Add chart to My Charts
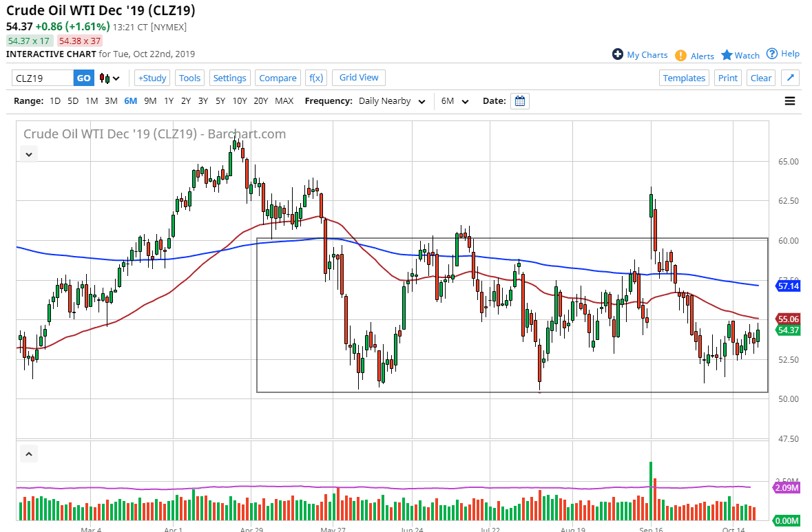Screen dimensions: 812x532 (x=640, y=55)
